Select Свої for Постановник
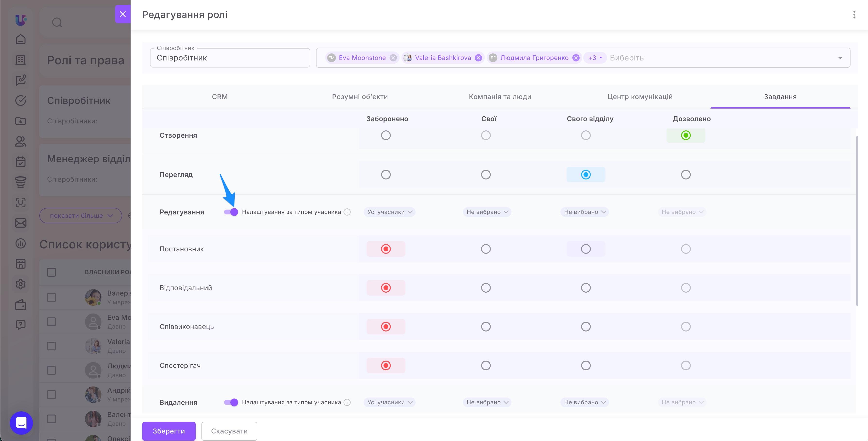The image size is (868, 441). pos(485,249)
